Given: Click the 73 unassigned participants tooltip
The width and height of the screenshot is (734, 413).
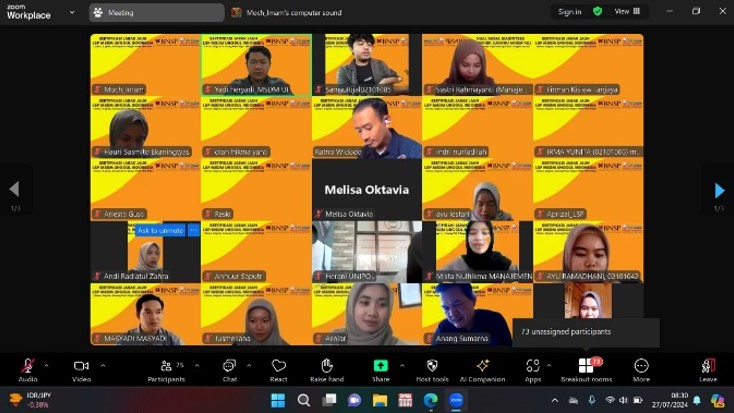Looking at the screenshot, I should click(x=586, y=332).
